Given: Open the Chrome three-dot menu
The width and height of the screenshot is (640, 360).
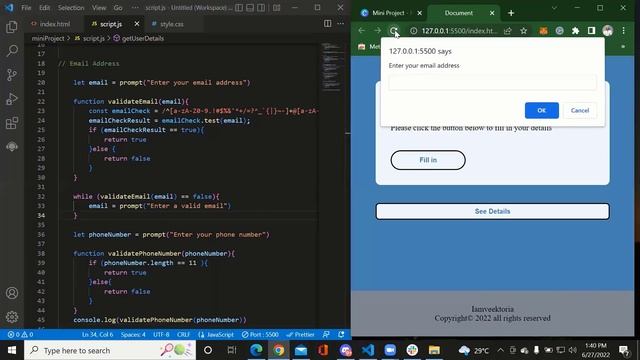Looking at the screenshot, I should tap(624, 31).
